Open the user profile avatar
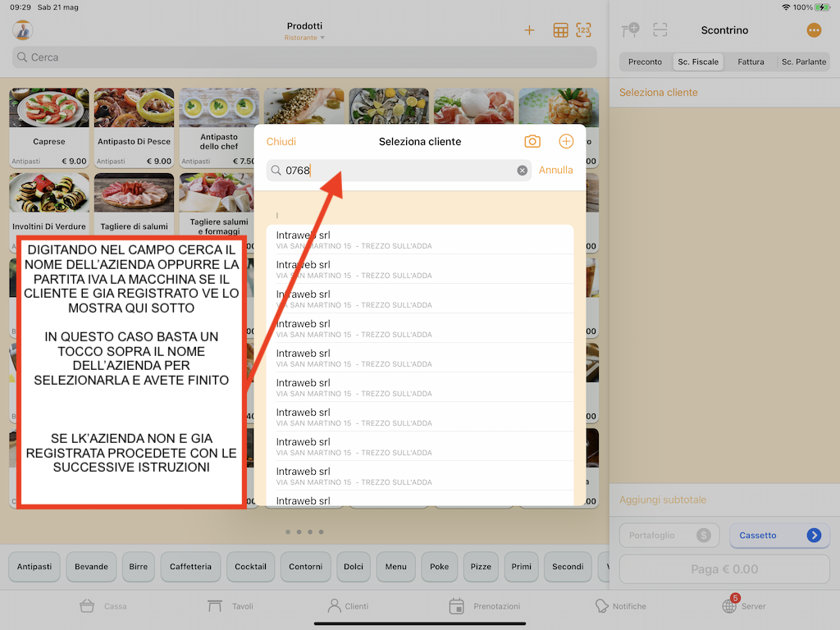 coord(22,30)
